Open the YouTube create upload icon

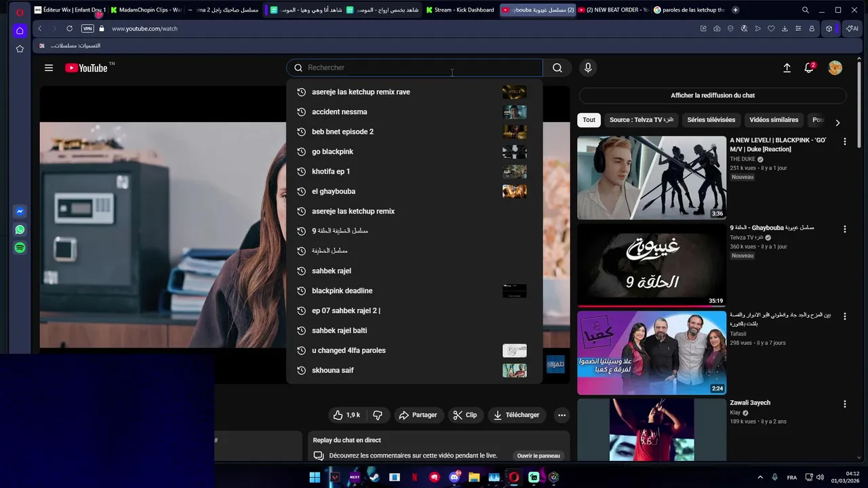point(787,68)
